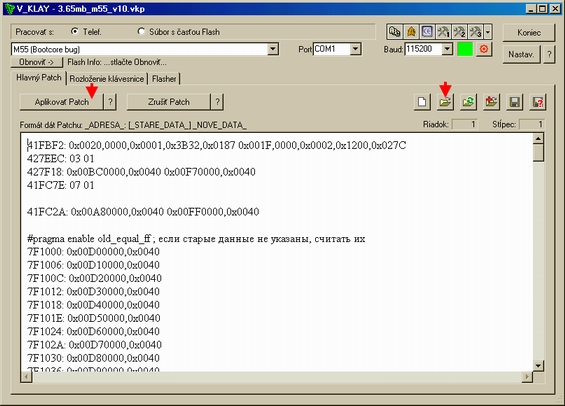Switch to Rozloženie klávesnice tab
Screen dimensions: 565x406
coord(107,79)
